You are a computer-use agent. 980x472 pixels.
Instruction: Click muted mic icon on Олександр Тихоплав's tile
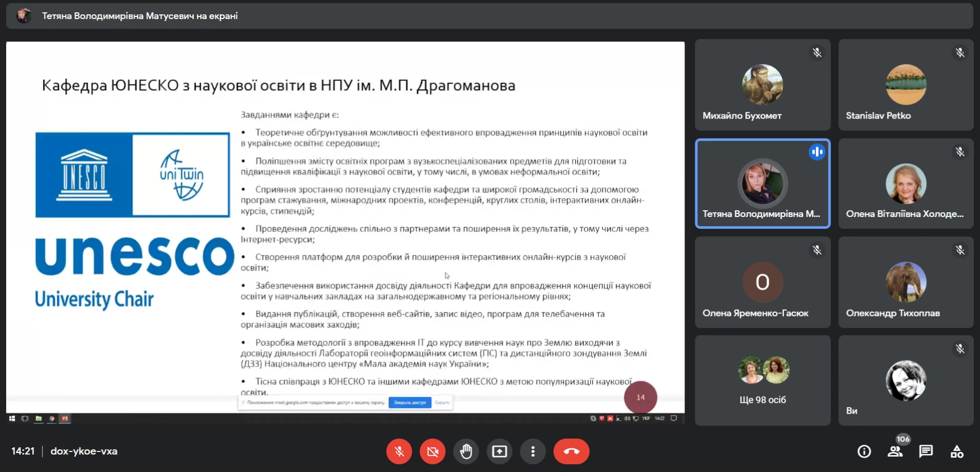(x=960, y=250)
